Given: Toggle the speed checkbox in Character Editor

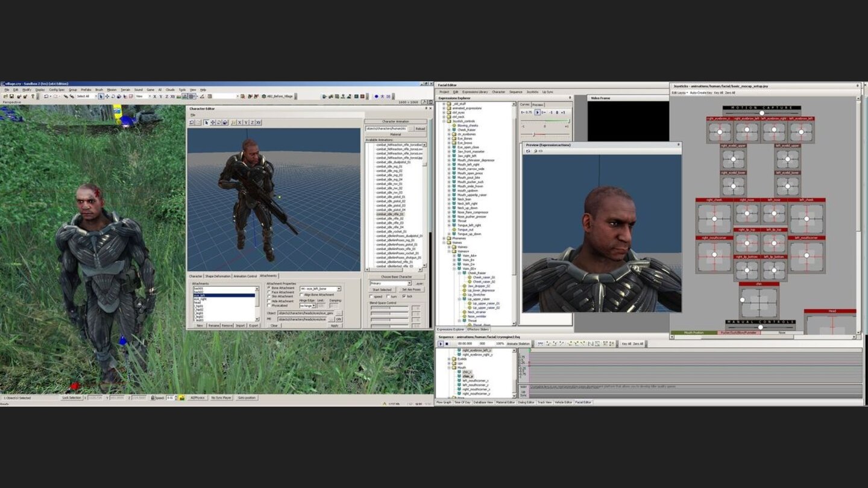Looking at the screenshot, I should [x=371, y=296].
